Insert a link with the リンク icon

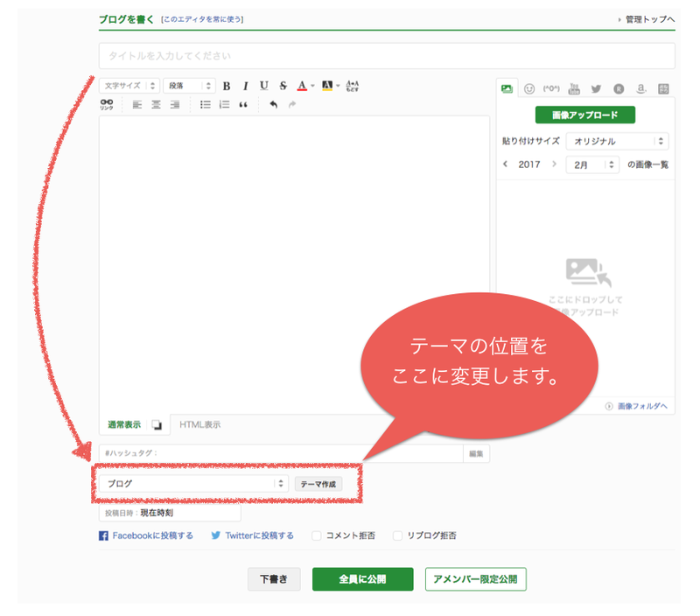106,104
